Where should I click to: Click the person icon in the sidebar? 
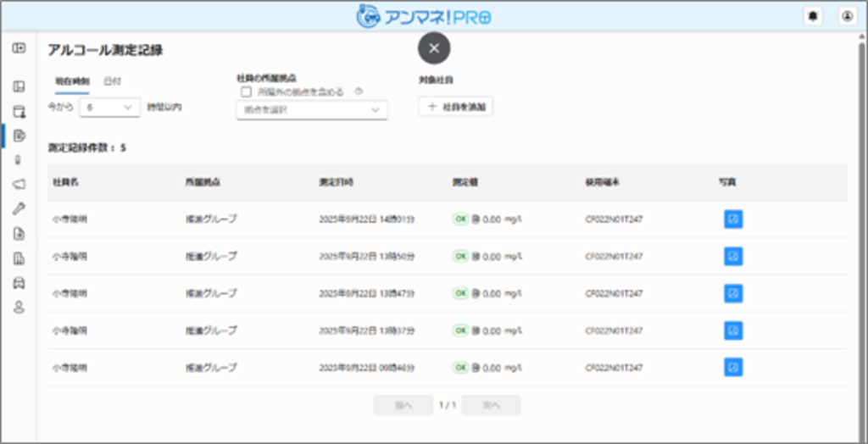pyautogui.click(x=19, y=308)
